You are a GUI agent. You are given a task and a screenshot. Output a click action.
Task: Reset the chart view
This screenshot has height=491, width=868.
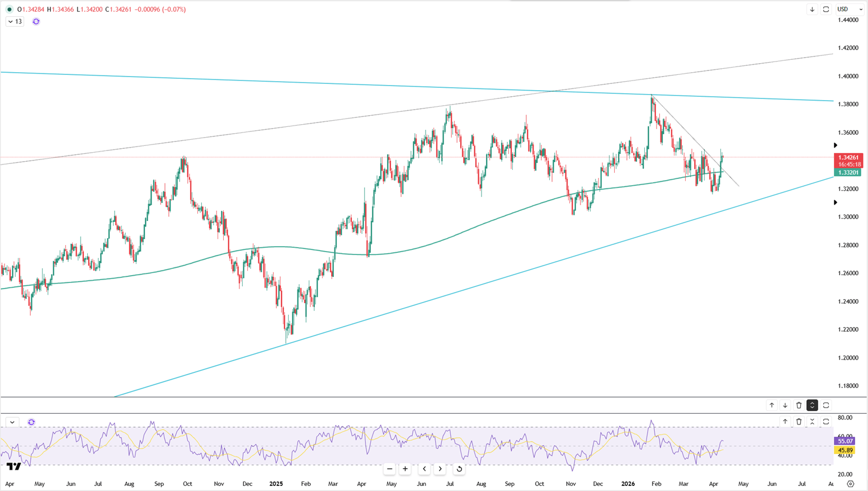click(x=459, y=469)
